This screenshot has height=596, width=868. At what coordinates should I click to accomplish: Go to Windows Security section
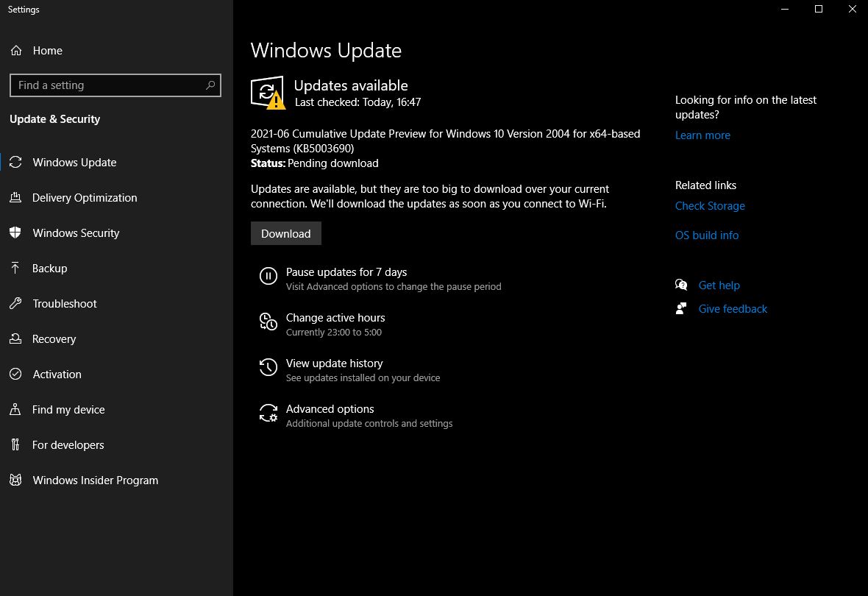(x=76, y=233)
